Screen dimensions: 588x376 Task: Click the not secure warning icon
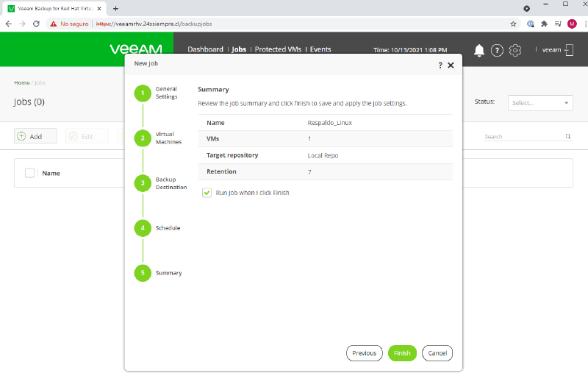[53, 24]
